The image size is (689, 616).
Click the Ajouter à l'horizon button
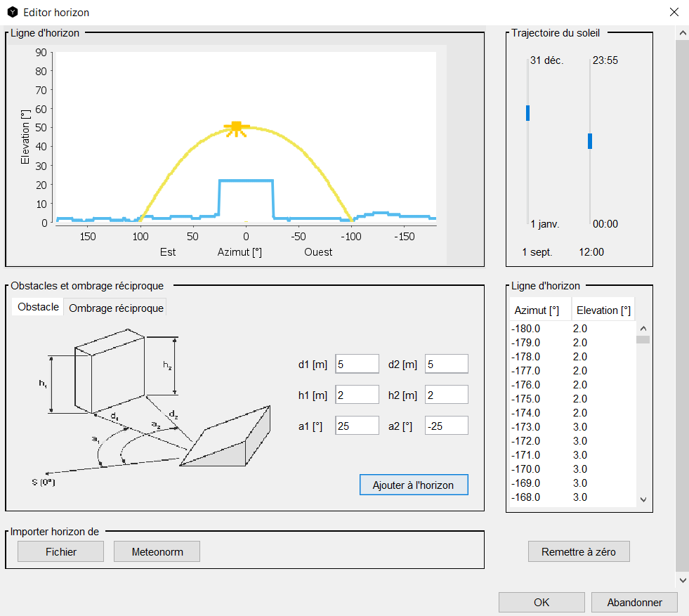coord(413,485)
